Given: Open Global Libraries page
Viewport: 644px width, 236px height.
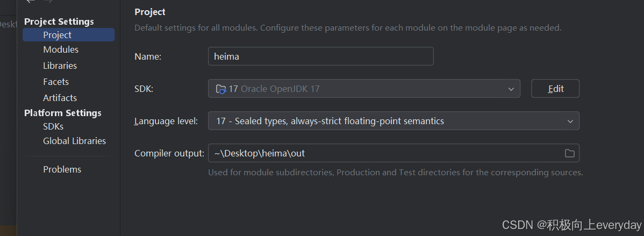Looking at the screenshot, I should [x=74, y=141].
